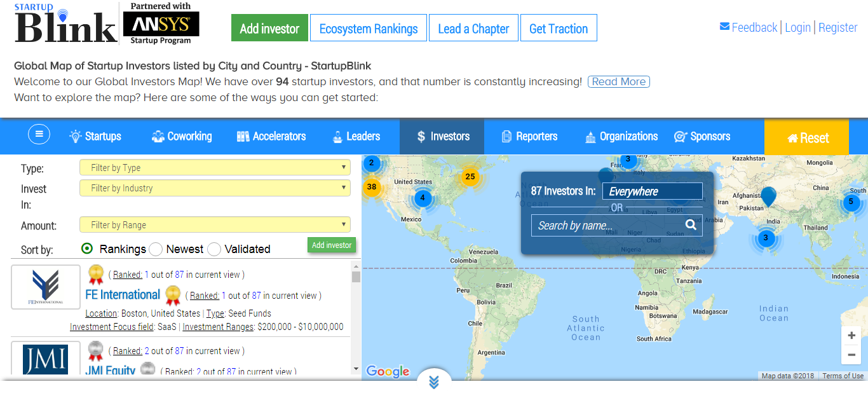Select the Newest sort radio button

(x=156, y=249)
